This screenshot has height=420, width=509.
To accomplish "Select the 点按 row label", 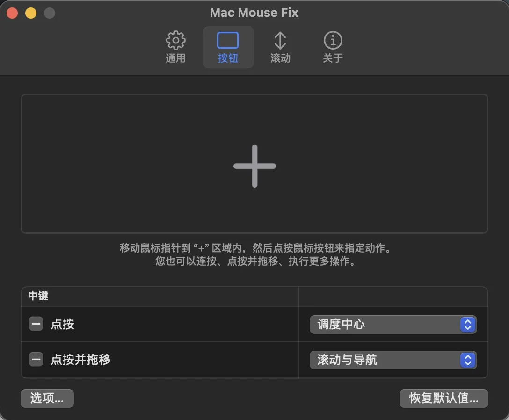I will [63, 324].
